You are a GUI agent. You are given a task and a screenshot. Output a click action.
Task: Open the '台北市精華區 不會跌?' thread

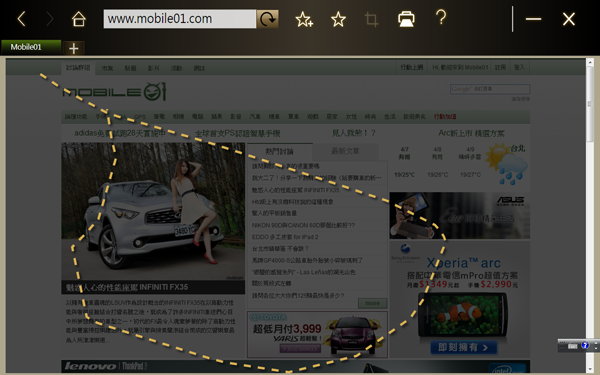280,249
